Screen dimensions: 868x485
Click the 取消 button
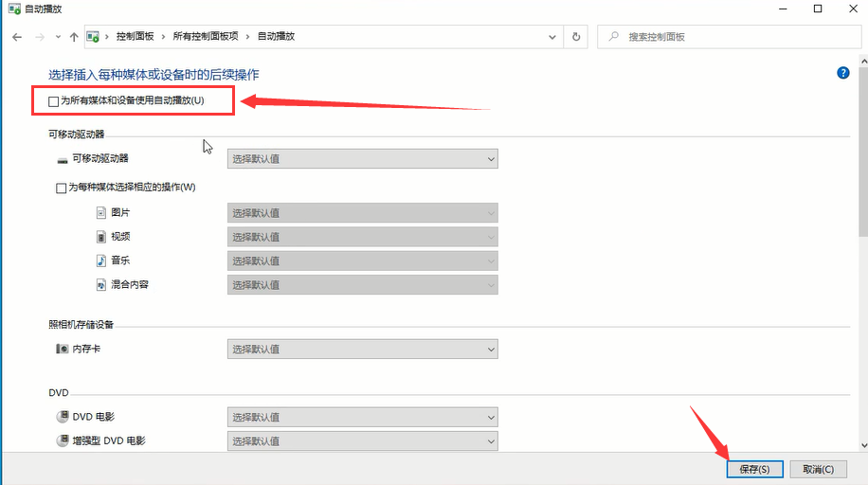pos(818,469)
